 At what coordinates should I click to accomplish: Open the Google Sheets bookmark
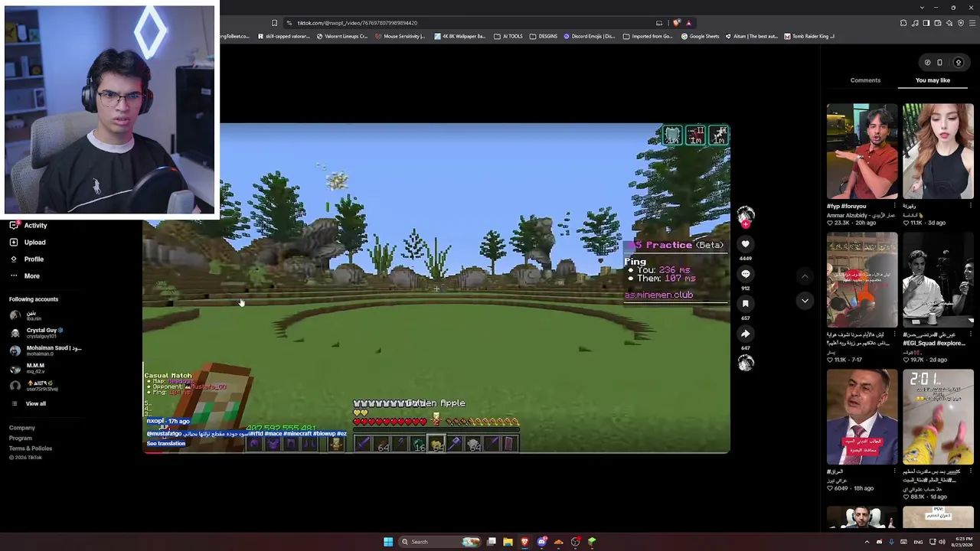click(x=701, y=36)
